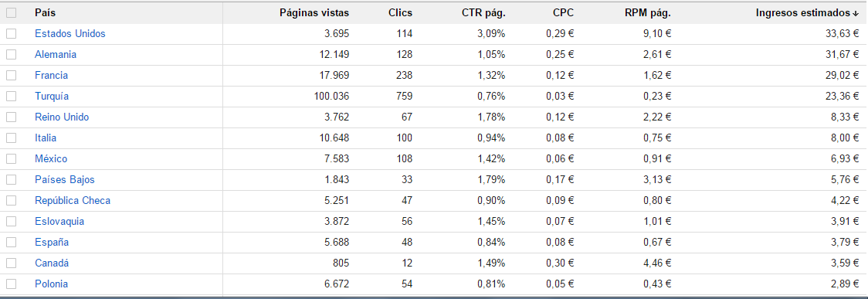Check the Estados Unidos row checkbox
This screenshot has width=868, height=299.
point(11,34)
